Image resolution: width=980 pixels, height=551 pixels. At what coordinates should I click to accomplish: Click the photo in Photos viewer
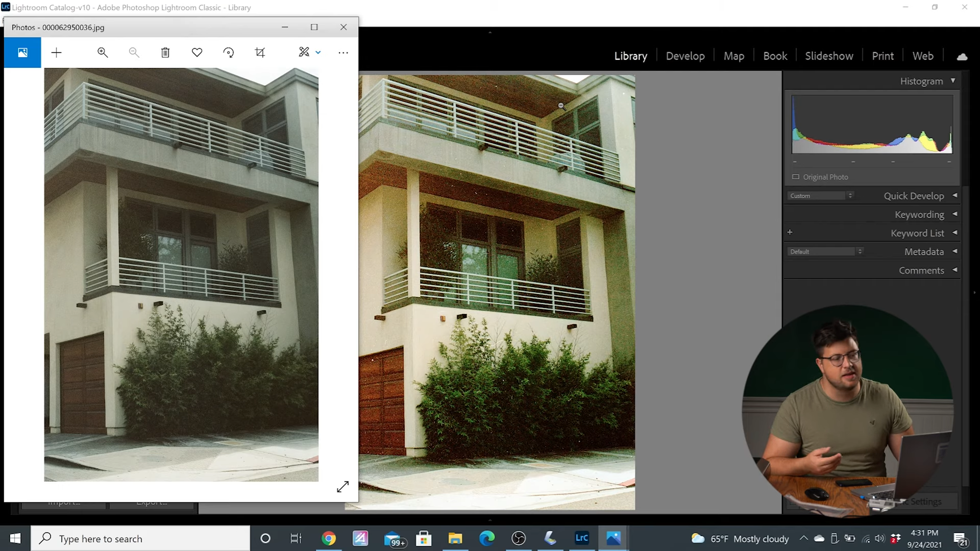181,274
